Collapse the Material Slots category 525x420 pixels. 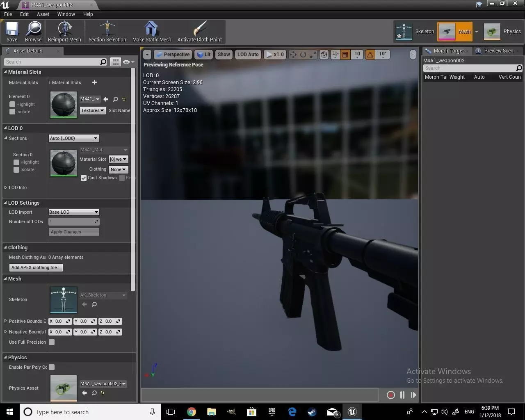click(5, 72)
